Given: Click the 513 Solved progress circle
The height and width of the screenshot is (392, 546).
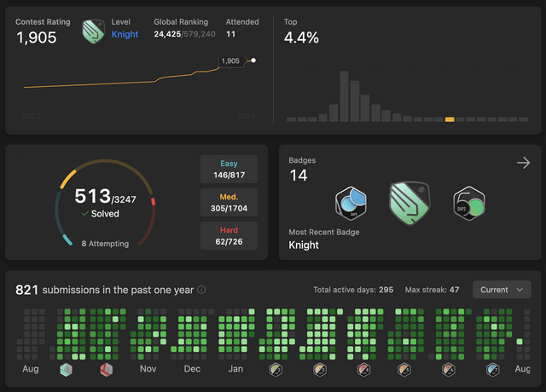Looking at the screenshot, I should (105, 203).
